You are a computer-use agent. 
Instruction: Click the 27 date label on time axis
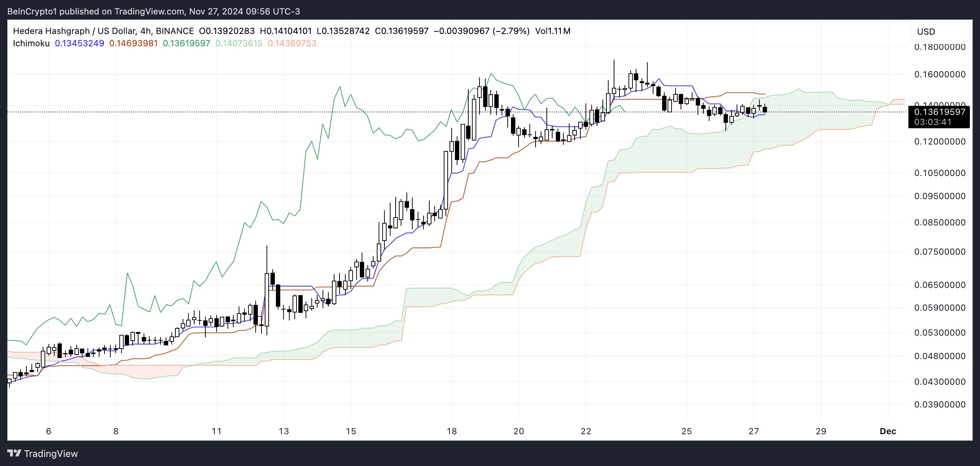(753, 431)
